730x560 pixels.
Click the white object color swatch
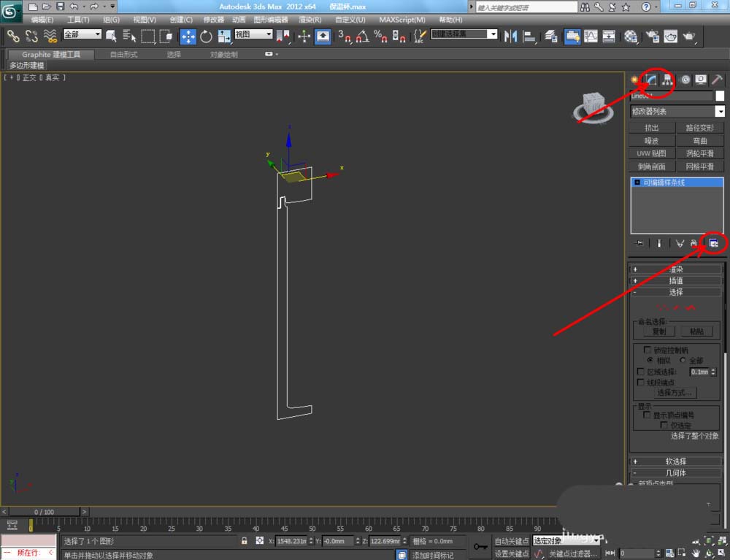tap(720, 96)
